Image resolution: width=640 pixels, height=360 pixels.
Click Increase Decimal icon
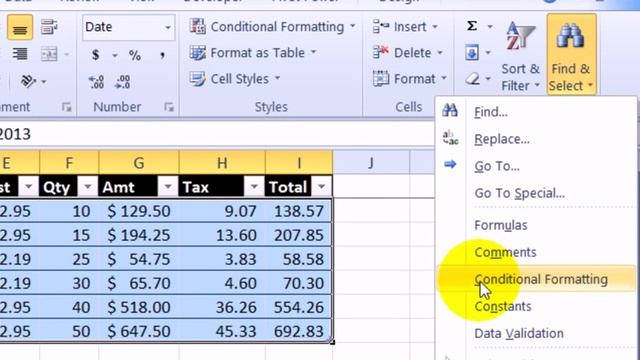pyautogui.click(x=97, y=82)
